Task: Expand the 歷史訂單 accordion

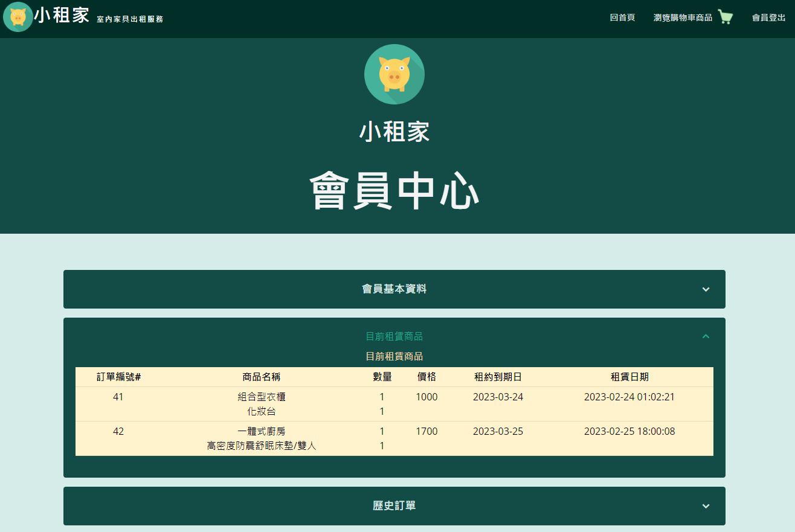Action: [394, 506]
